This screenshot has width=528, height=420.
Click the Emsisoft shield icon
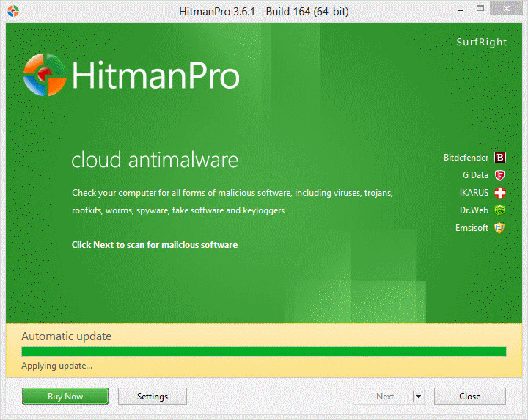tap(500, 228)
